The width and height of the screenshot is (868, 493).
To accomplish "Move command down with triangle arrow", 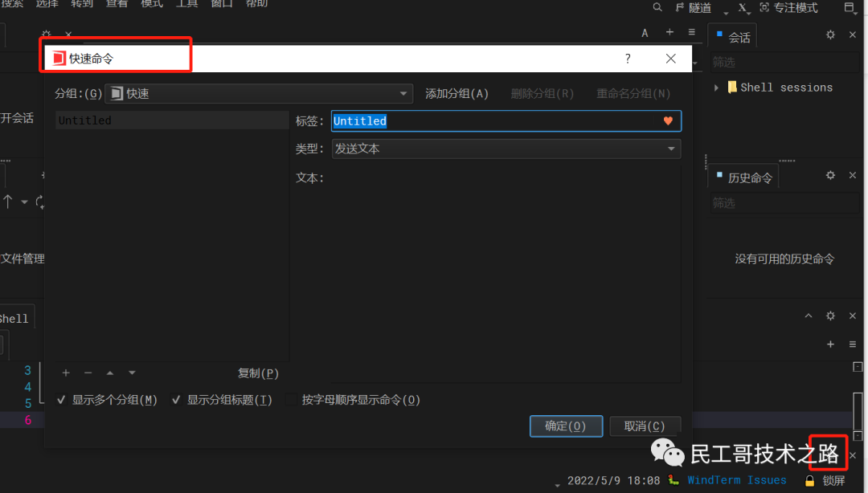I will click(x=132, y=373).
